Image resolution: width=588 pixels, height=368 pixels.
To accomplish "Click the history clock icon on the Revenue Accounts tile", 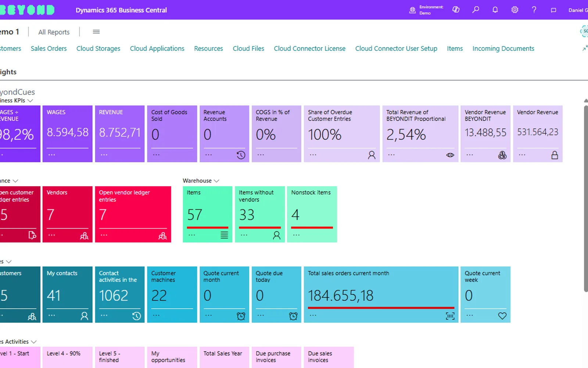I will click(x=241, y=155).
